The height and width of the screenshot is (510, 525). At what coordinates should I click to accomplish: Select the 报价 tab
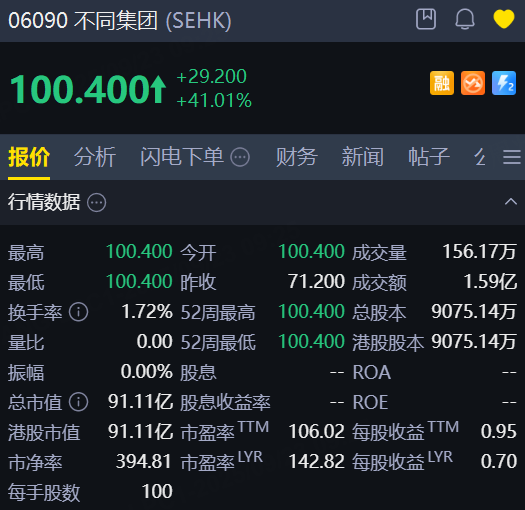tap(29, 157)
